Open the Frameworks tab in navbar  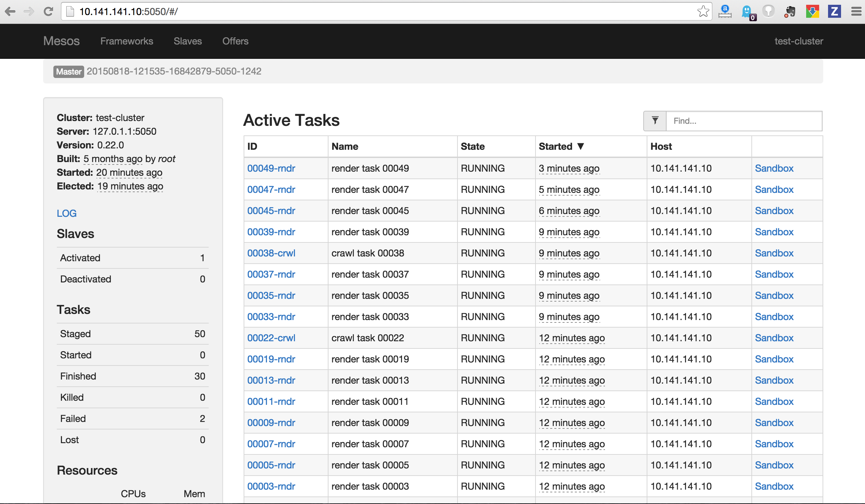tap(127, 41)
